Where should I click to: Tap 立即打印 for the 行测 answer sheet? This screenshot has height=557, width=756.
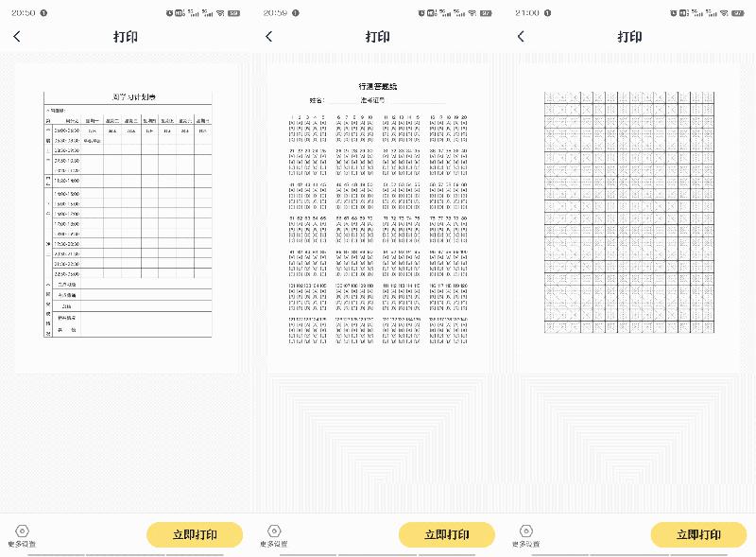pyautogui.click(x=446, y=535)
